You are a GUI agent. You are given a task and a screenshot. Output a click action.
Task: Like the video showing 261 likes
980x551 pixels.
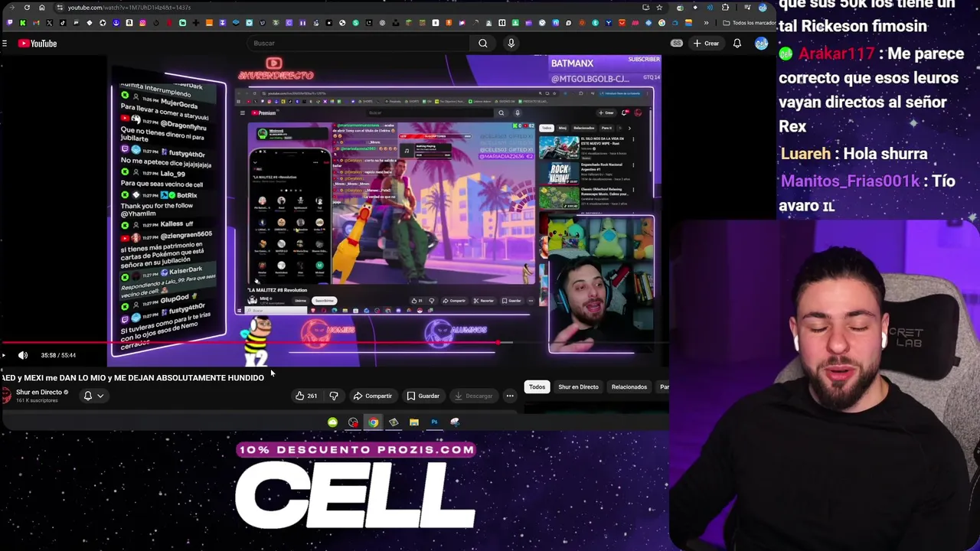click(306, 396)
